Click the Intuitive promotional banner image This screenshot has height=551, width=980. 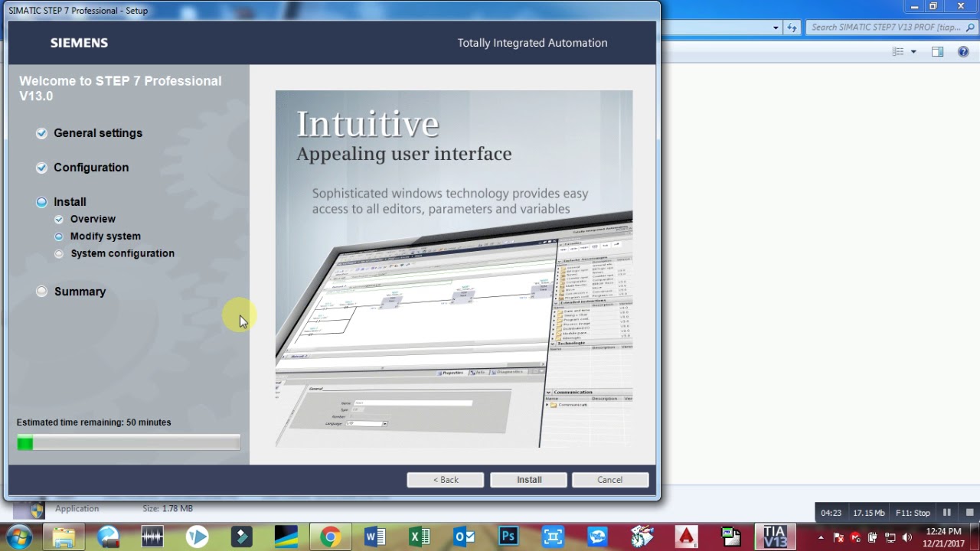point(454,269)
